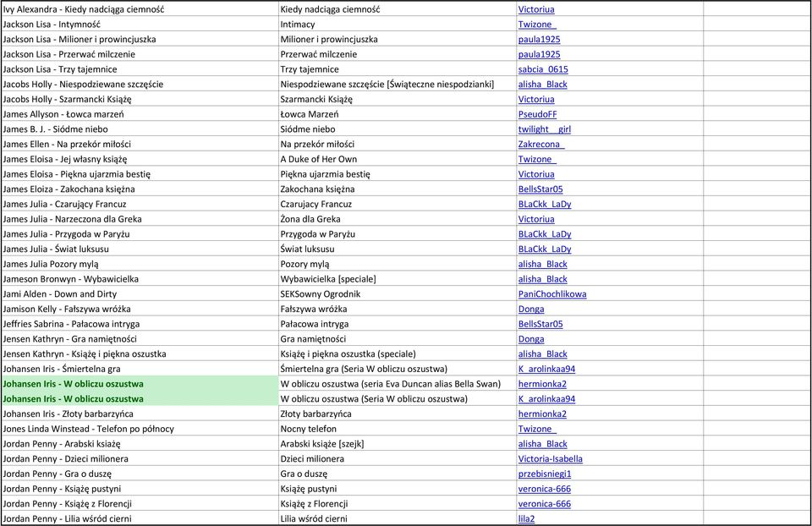Select cell 'James Eloiza - Zakochana księżna'

pos(140,189)
